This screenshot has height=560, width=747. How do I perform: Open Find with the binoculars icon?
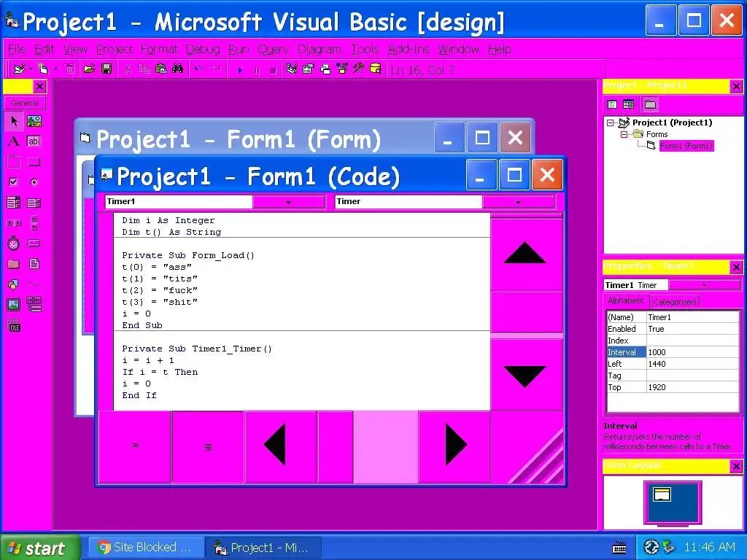(x=178, y=69)
